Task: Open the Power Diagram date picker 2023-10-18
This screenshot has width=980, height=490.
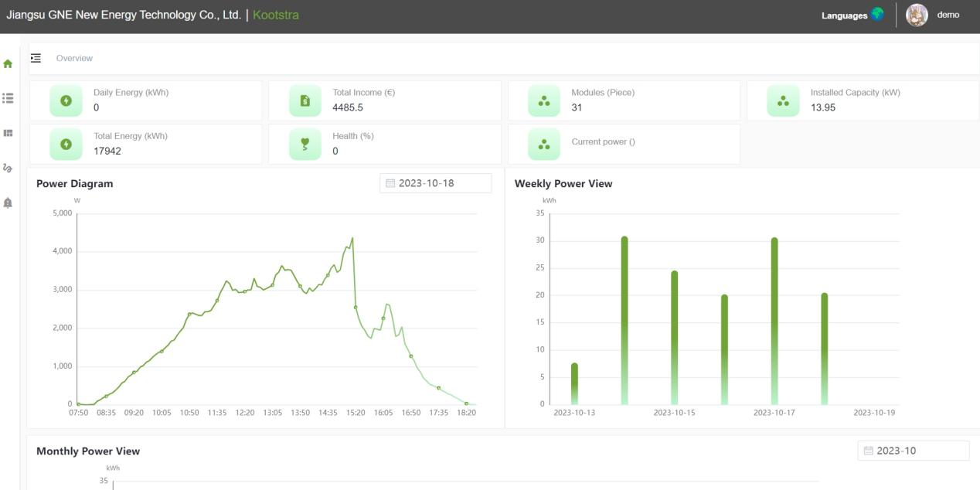Action: (x=436, y=183)
